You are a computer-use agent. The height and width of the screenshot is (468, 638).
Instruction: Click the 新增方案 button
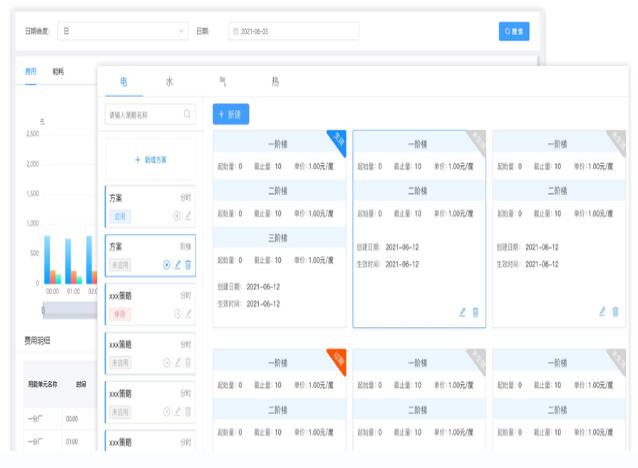point(150,160)
